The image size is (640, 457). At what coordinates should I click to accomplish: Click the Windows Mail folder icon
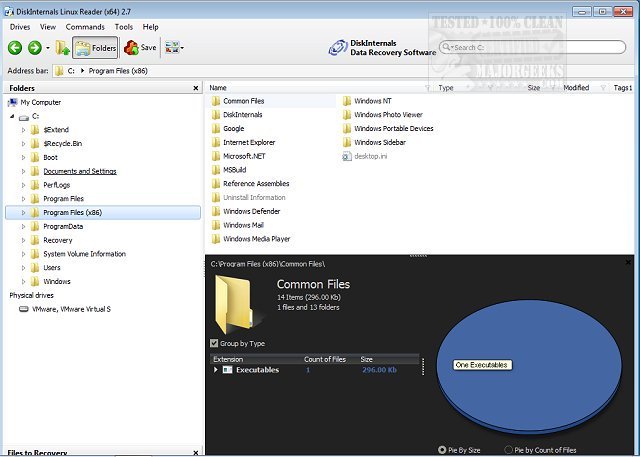[216, 225]
